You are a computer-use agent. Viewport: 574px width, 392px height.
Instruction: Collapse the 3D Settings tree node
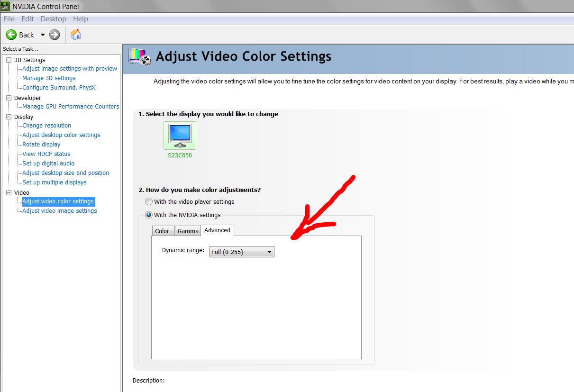pyautogui.click(x=9, y=60)
